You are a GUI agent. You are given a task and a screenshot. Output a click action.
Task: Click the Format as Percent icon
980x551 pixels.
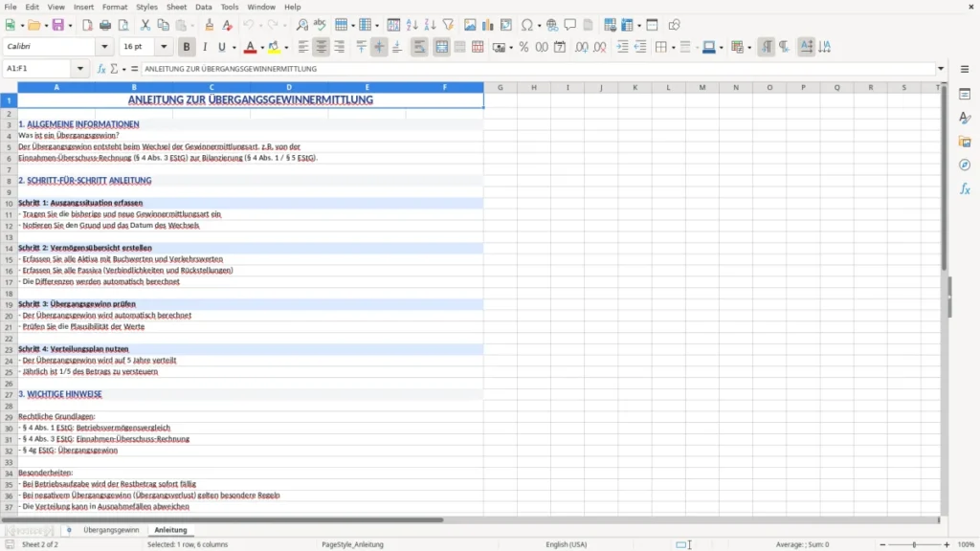tap(523, 47)
